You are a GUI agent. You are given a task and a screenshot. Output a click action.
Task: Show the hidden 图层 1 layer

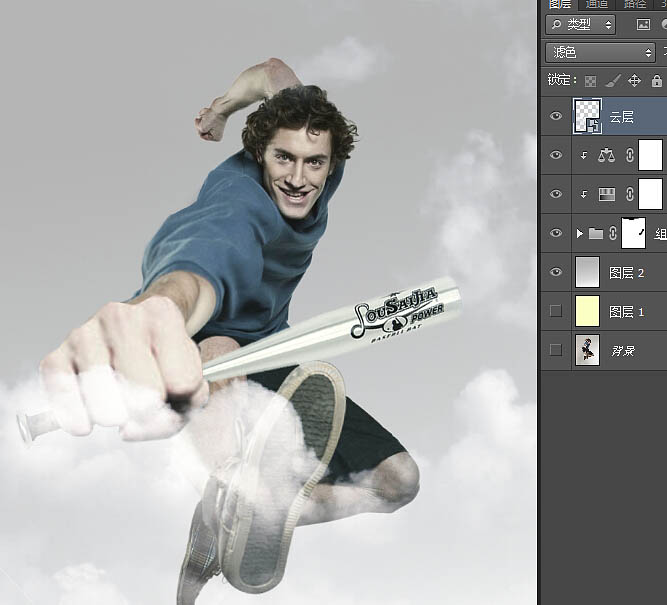click(556, 311)
